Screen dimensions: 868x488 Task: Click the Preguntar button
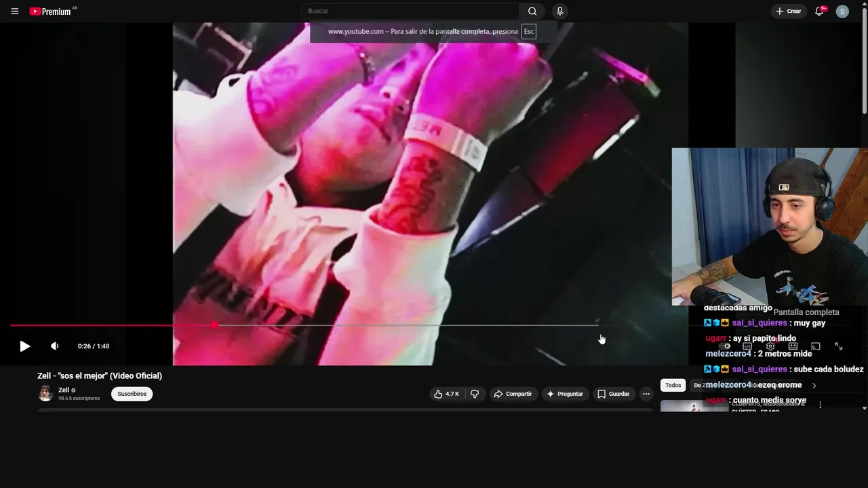point(565,394)
